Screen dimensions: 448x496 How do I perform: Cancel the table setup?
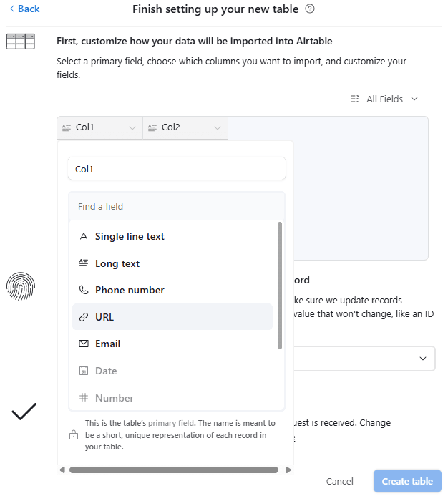coord(339,482)
